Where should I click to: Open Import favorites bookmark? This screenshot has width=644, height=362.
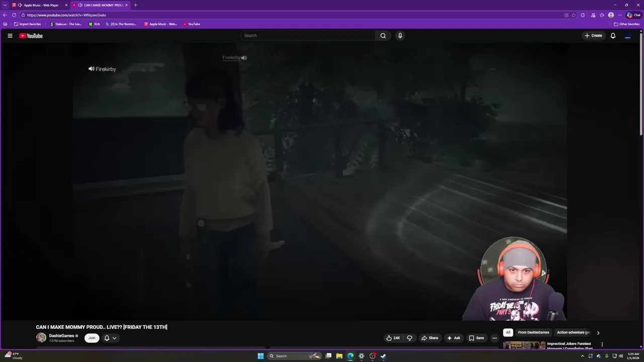coord(27,24)
